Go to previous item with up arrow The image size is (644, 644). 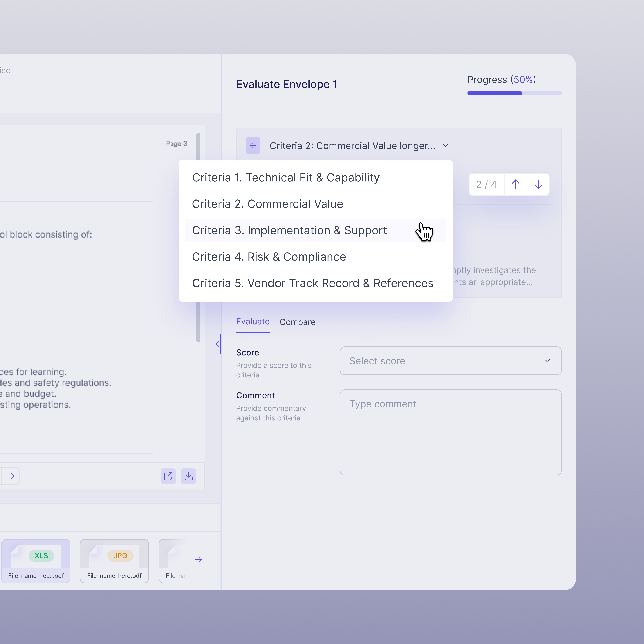515,184
